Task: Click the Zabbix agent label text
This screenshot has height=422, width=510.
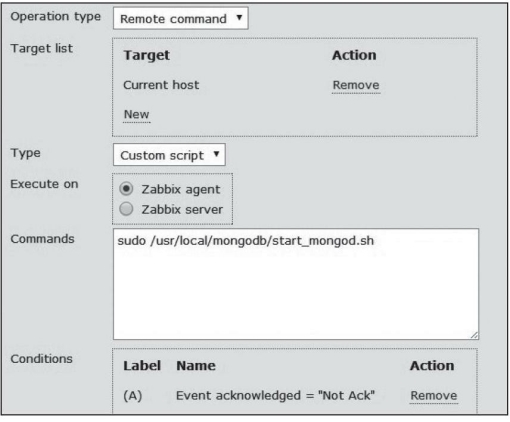Action: tap(181, 190)
